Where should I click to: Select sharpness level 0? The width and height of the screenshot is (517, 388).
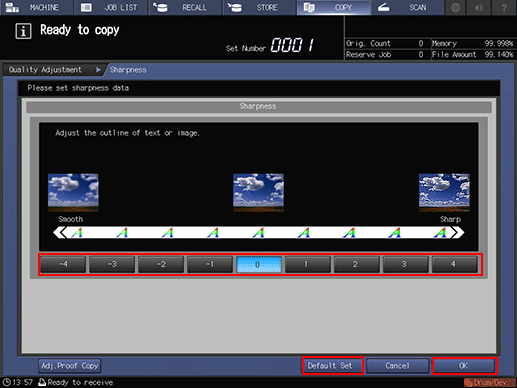coord(259,264)
